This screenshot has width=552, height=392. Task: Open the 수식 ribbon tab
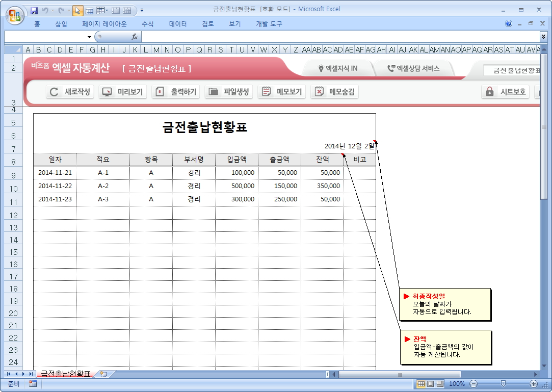coord(147,24)
